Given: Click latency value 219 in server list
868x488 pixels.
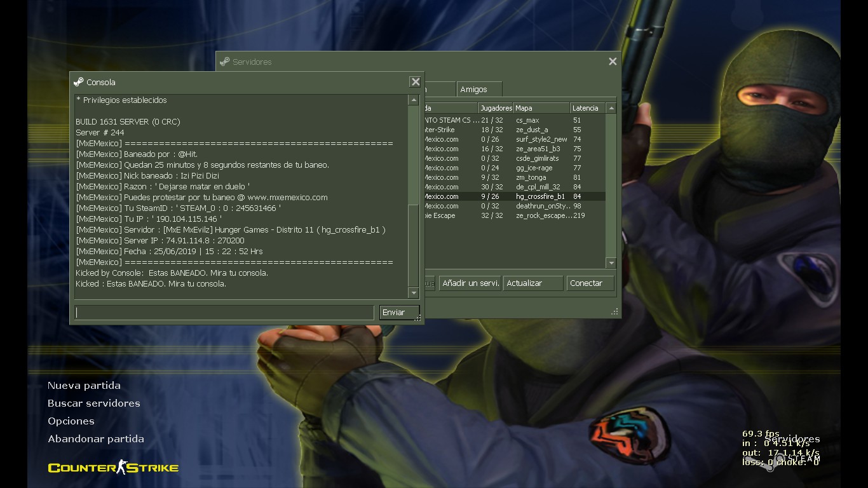Looking at the screenshot, I should pyautogui.click(x=579, y=215).
